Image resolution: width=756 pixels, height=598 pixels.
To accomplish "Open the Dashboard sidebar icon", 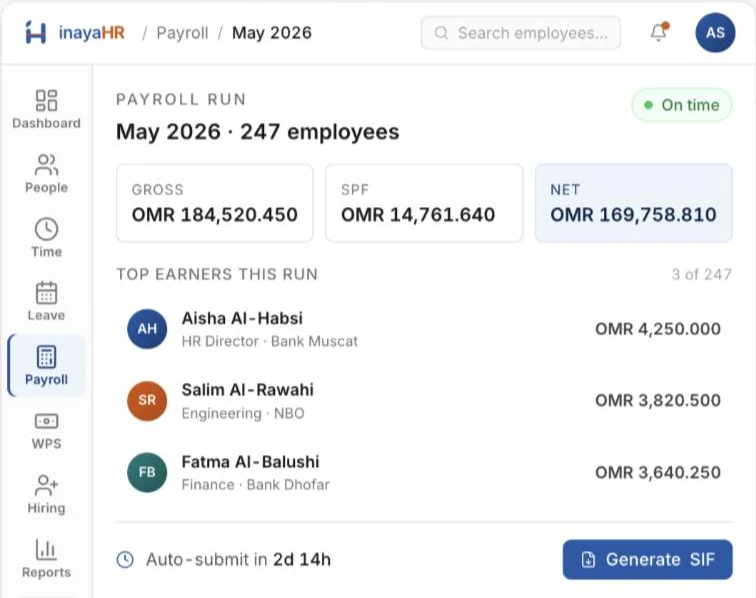I will click(46, 100).
